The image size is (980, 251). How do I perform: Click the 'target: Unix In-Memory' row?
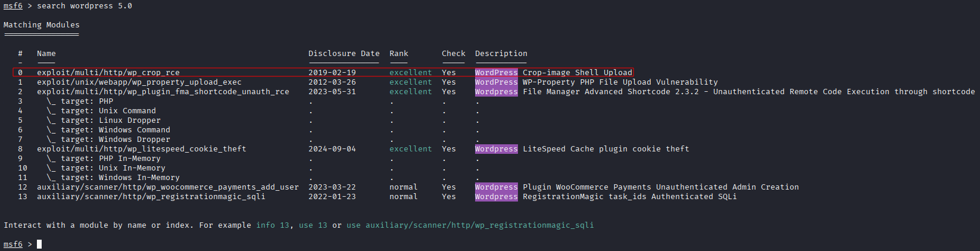coord(106,168)
